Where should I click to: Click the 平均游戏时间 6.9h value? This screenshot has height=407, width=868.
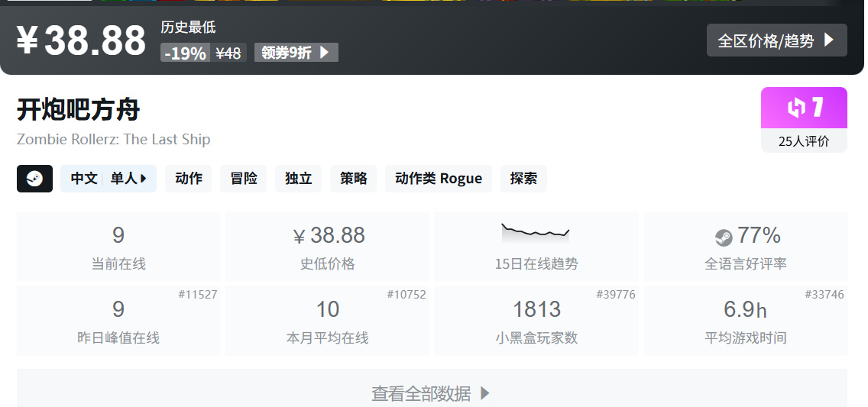point(745,309)
